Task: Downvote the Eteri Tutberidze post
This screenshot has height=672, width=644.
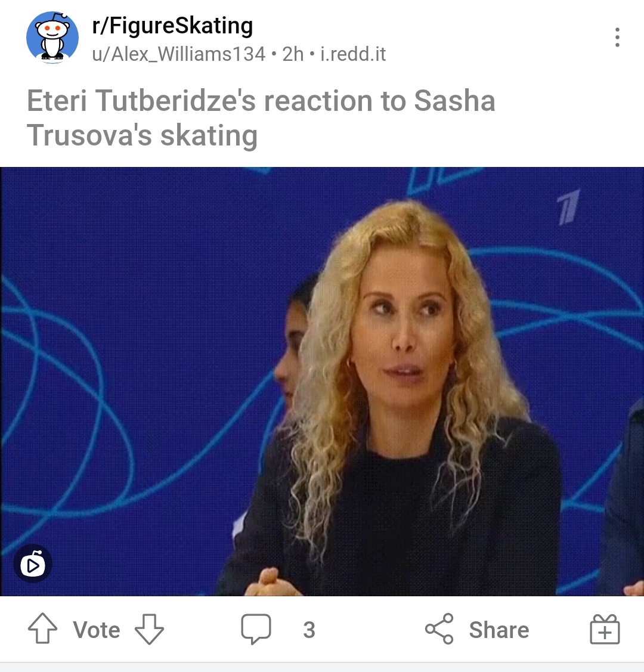Action: coord(149,629)
